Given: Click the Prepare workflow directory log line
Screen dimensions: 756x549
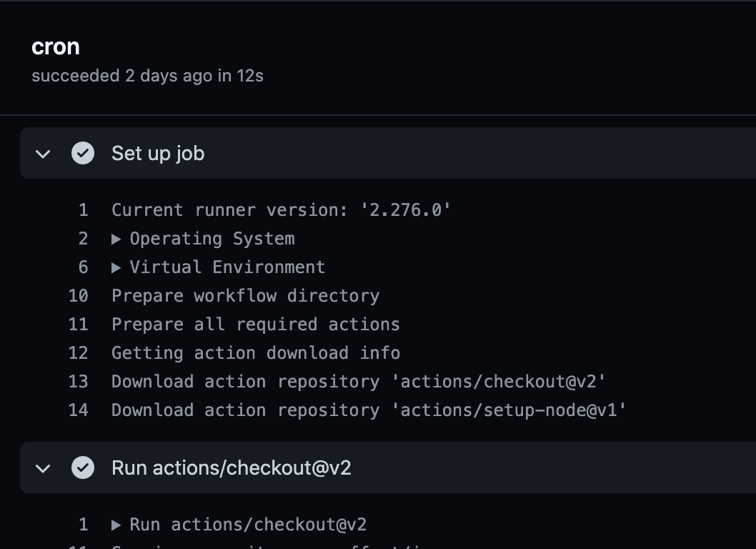Looking at the screenshot, I should coord(245,295).
